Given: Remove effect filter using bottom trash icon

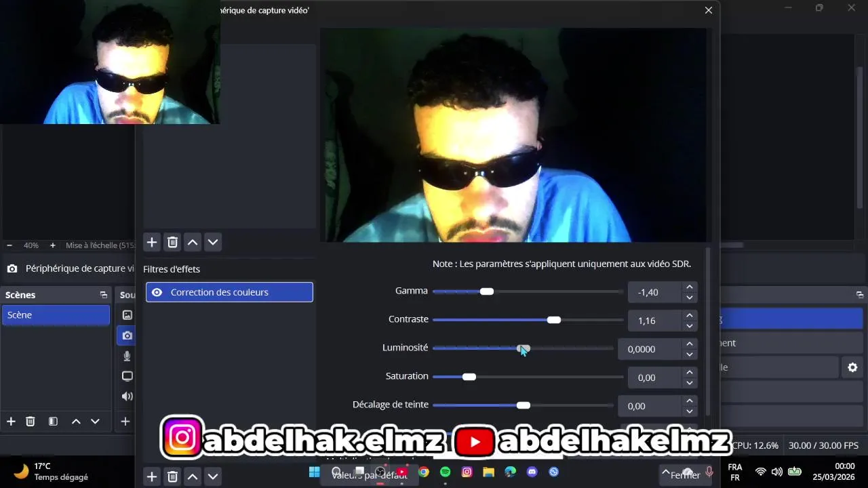Looking at the screenshot, I should coord(172,476).
